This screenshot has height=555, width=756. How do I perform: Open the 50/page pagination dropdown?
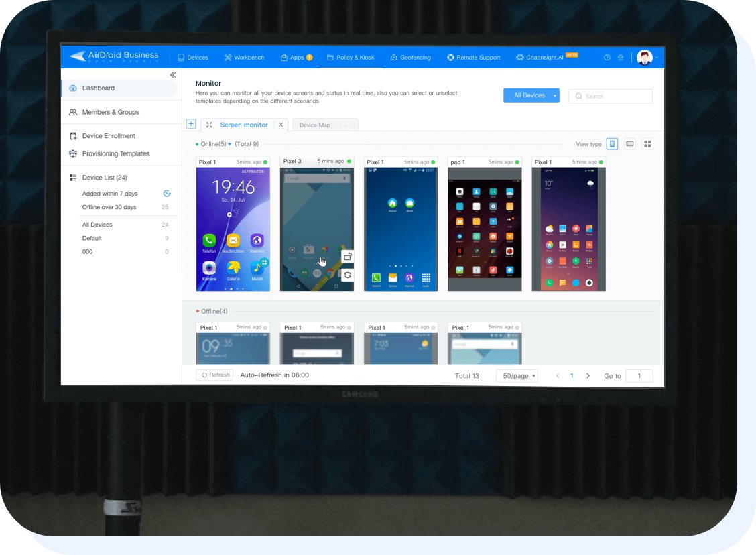(x=517, y=376)
